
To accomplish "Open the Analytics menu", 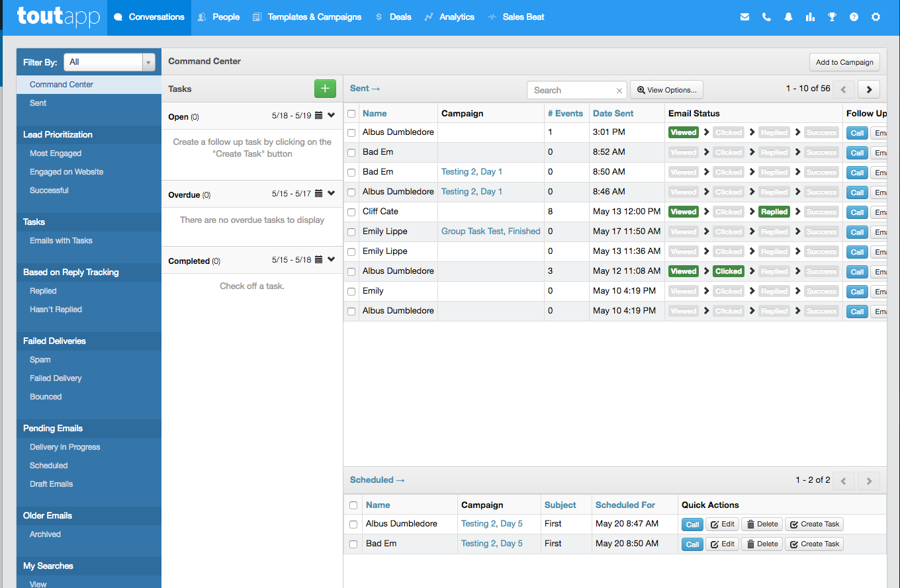I will tap(449, 17).
